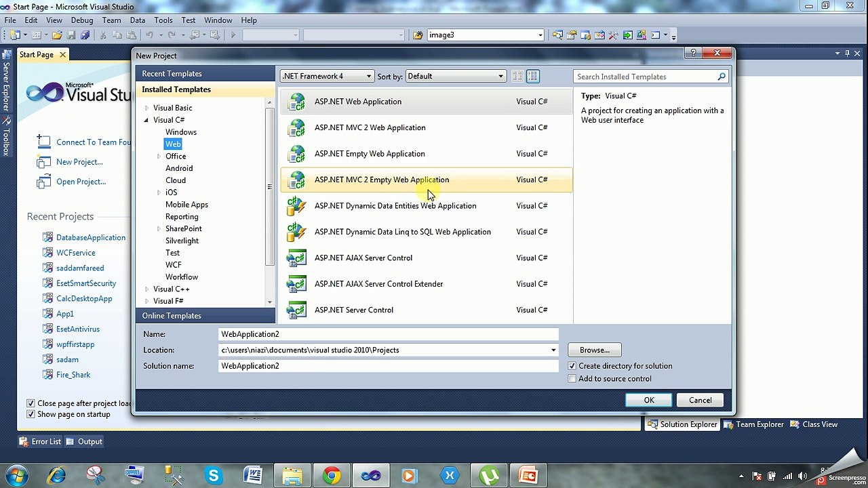868x488 pixels.
Task: Expand the Visual F# tree node
Action: tap(146, 302)
